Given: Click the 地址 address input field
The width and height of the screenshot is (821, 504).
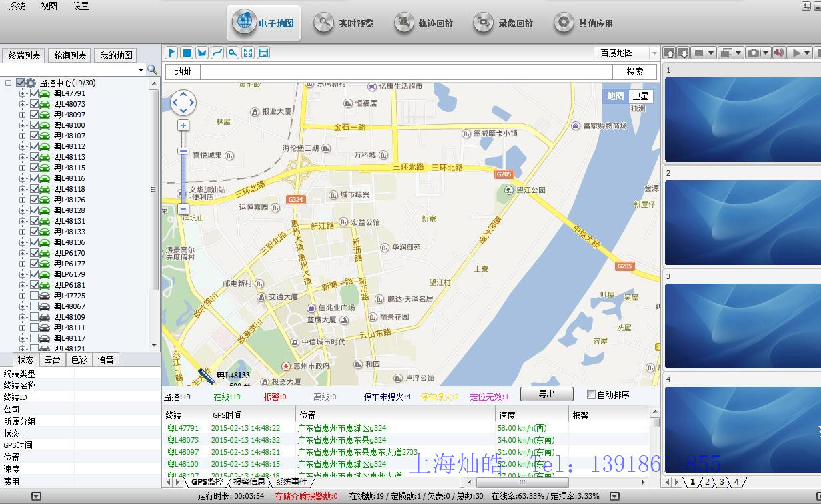Looking at the screenshot, I should coord(406,72).
